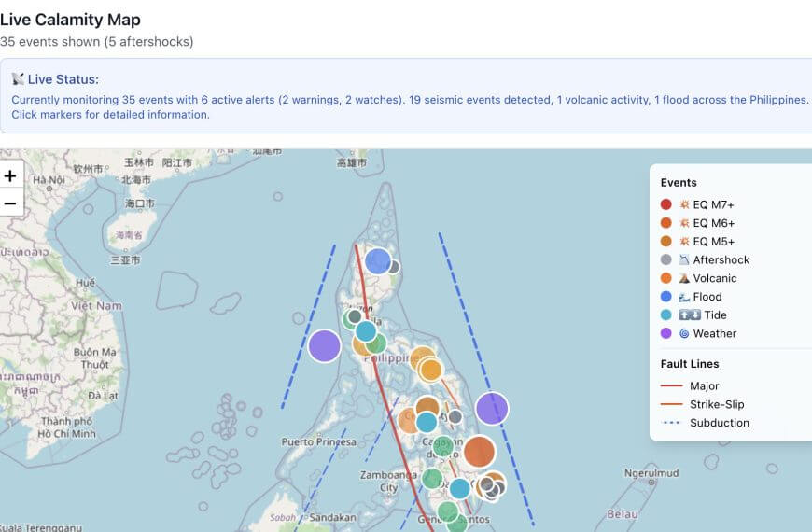The image size is (812, 532).
Task: Select the purple weather marker east of Visayas
Action: [x=492, y=408]
